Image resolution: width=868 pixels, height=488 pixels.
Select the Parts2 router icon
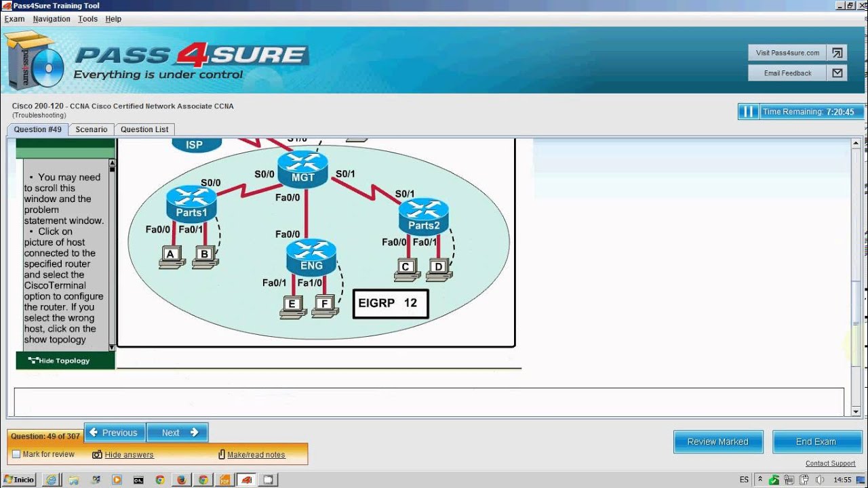pyautogui.click(x=424, y=216)
